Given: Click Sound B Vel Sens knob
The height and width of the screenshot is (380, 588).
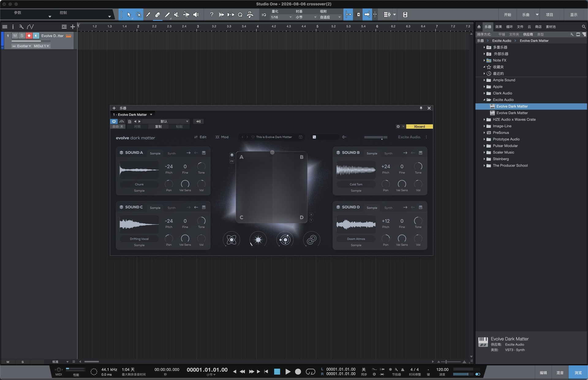Looking at the screenshot, I should click(402, 184).
